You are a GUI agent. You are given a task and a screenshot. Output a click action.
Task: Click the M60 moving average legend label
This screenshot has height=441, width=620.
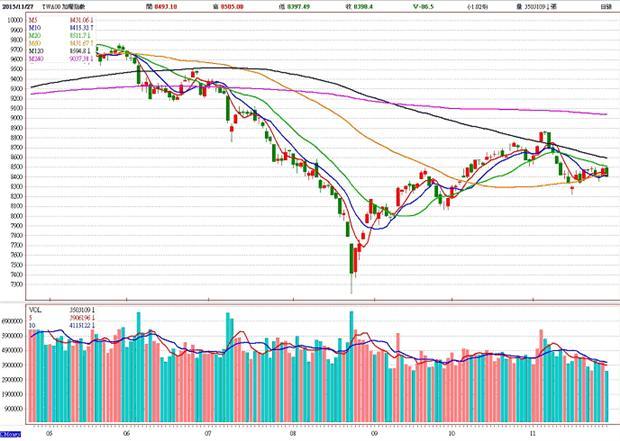click(36, 45)
